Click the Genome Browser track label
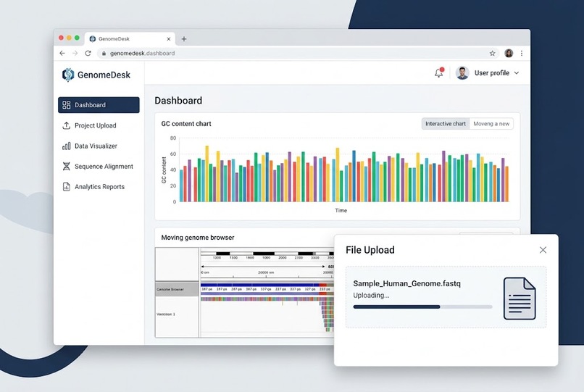 coord(170,289)
